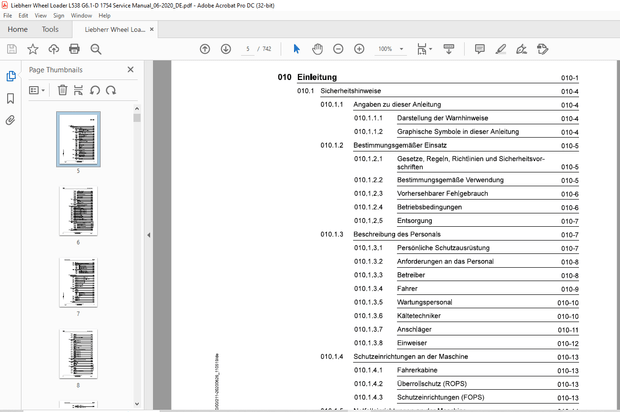Screen dimensions: 620x412
Task: Switch to the Home tab
Action: tap(17, 29)
